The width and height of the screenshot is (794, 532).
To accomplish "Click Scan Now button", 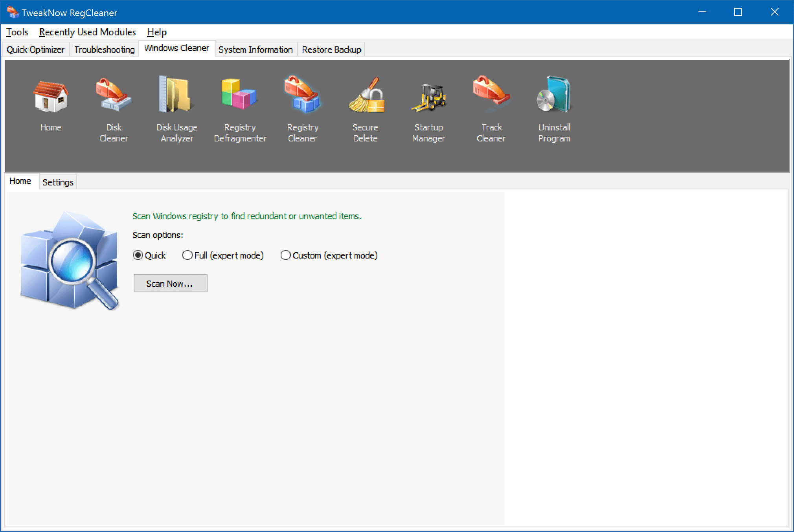I will (170, 283).
